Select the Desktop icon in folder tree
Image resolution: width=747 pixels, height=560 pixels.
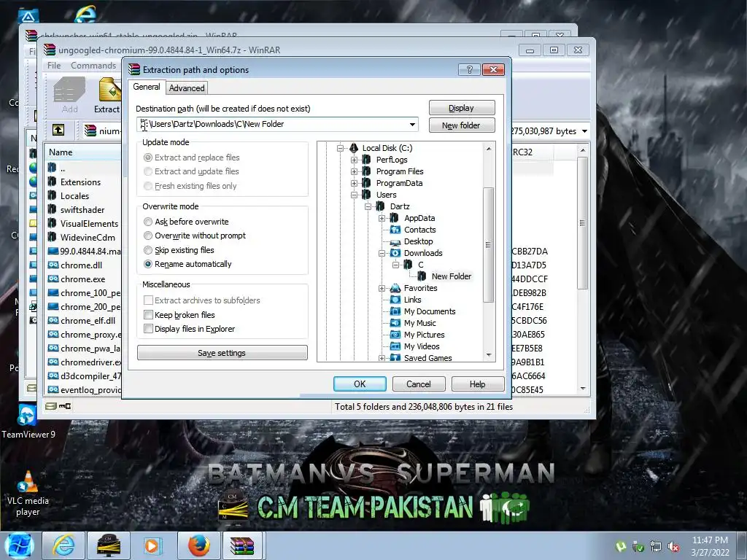coord(395,241)
